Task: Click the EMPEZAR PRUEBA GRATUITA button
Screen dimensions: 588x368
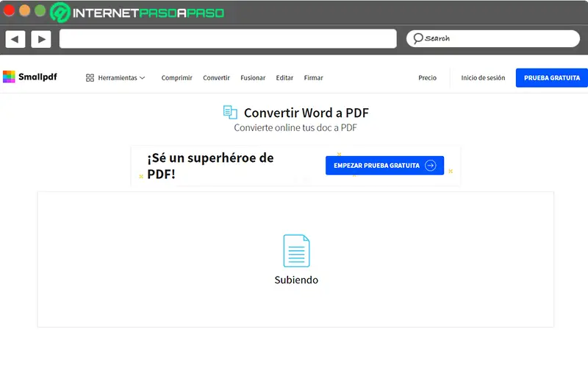Action: tap(384, 165)
